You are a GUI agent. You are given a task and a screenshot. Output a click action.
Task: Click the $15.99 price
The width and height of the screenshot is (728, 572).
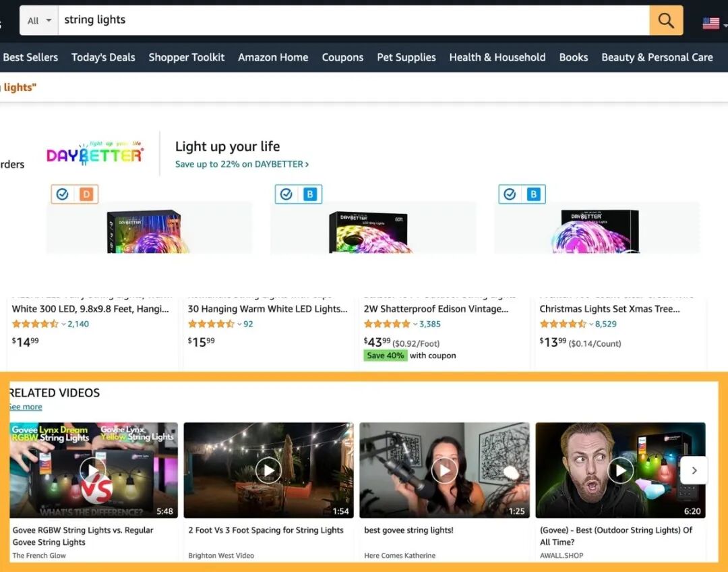point(201,342)
